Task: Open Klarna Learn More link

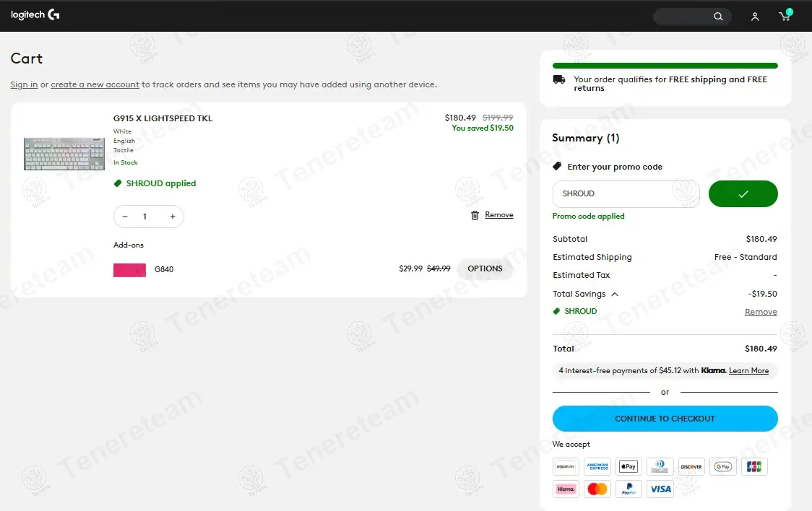Action: pyautogui.click(x=748, y=371)
